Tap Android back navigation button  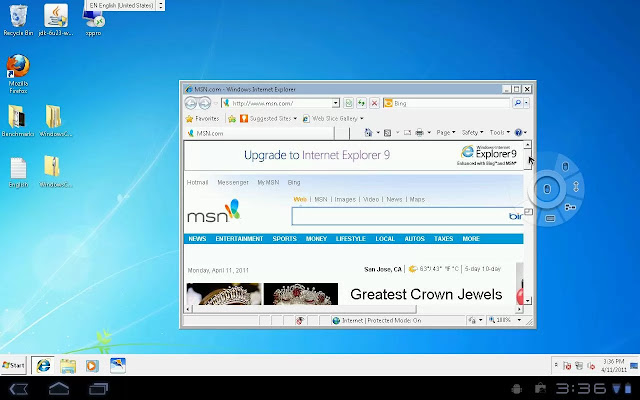18,389
